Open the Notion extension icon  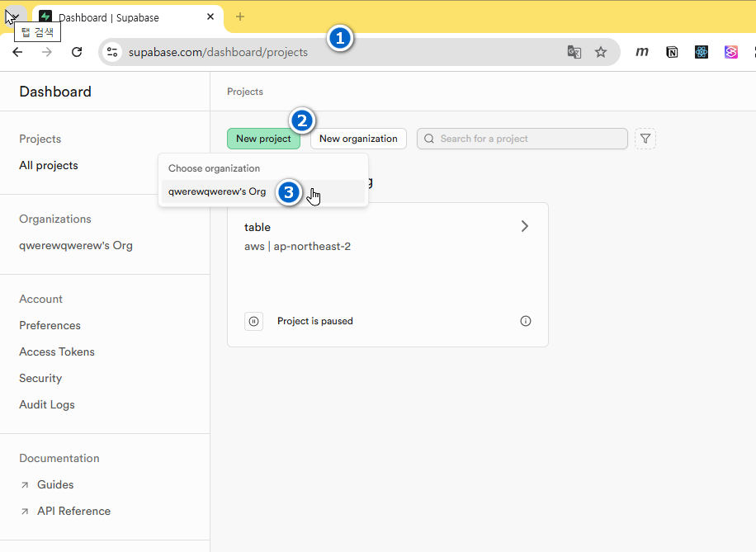(x=672, y=52)
